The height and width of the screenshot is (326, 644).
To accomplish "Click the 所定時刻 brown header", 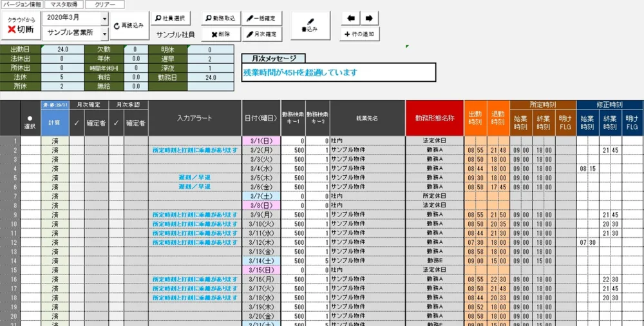I will (x=544, y=105).
